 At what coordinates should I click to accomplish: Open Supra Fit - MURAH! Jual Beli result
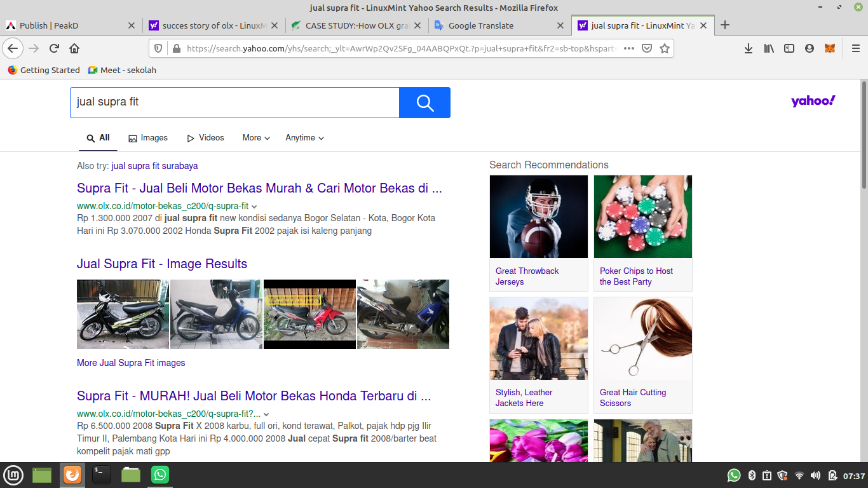(254, 396)
